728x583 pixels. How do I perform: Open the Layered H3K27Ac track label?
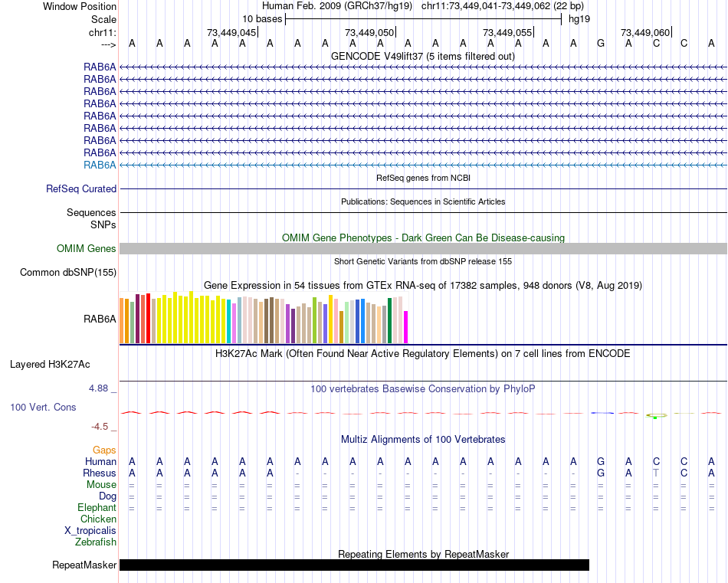pos(50,365)
